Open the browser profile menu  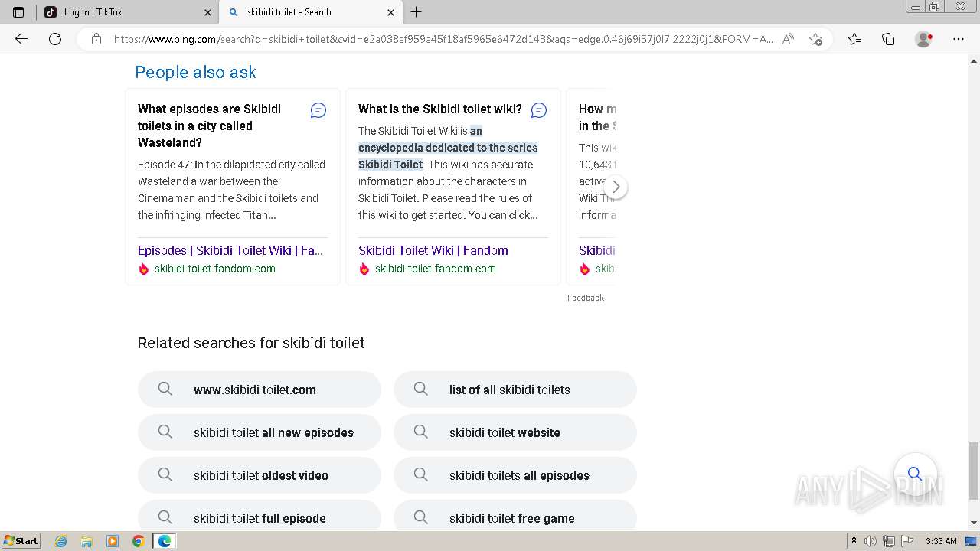[x=924, y=39]
